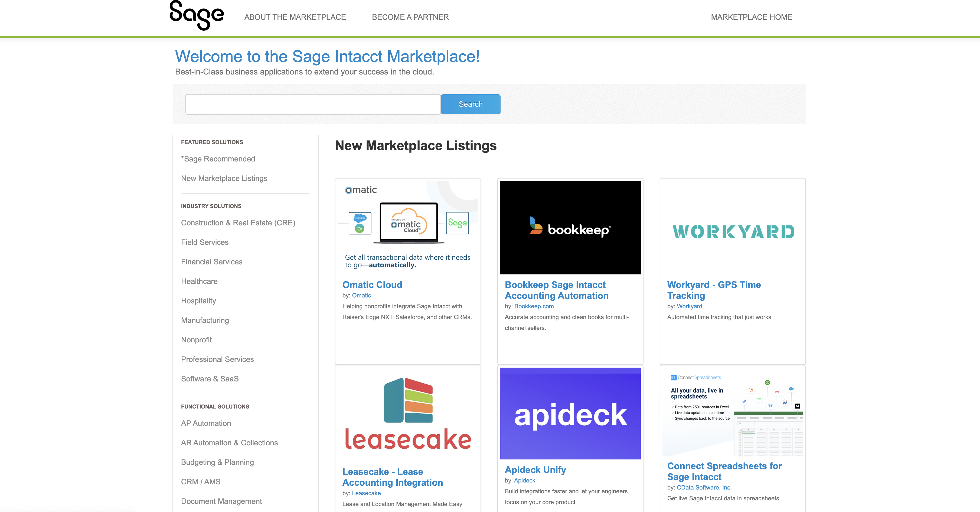This screenshot has width=980, height=512.
Task: Select Budgeting & Planning category
Action: pyautogui.click(x=217, y=462)
